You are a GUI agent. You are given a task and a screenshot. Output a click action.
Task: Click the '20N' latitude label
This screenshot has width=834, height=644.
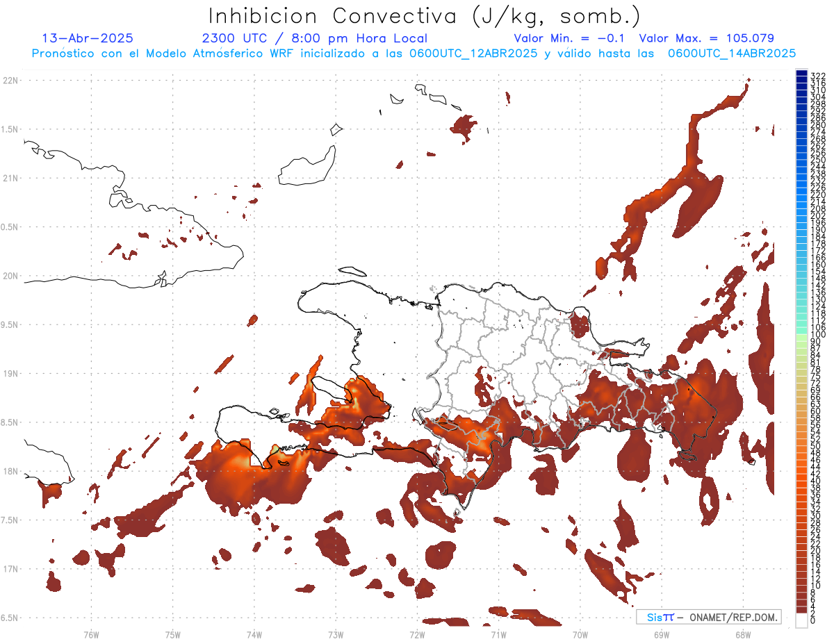pos(10,276)
